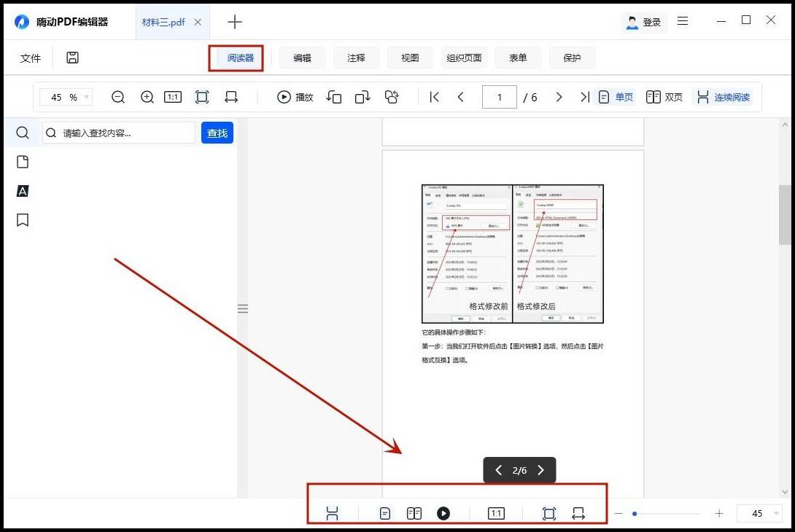Open new tab with plus button

click(x=235, y=22)
